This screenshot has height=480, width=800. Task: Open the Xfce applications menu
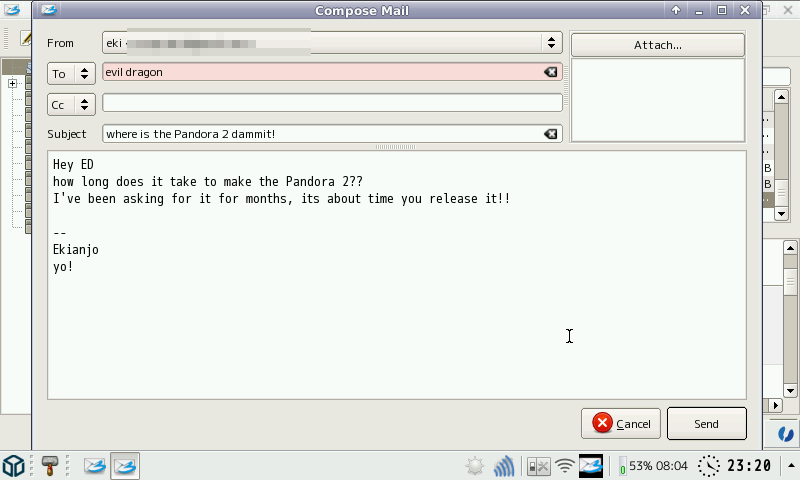(x=14, y=465)
